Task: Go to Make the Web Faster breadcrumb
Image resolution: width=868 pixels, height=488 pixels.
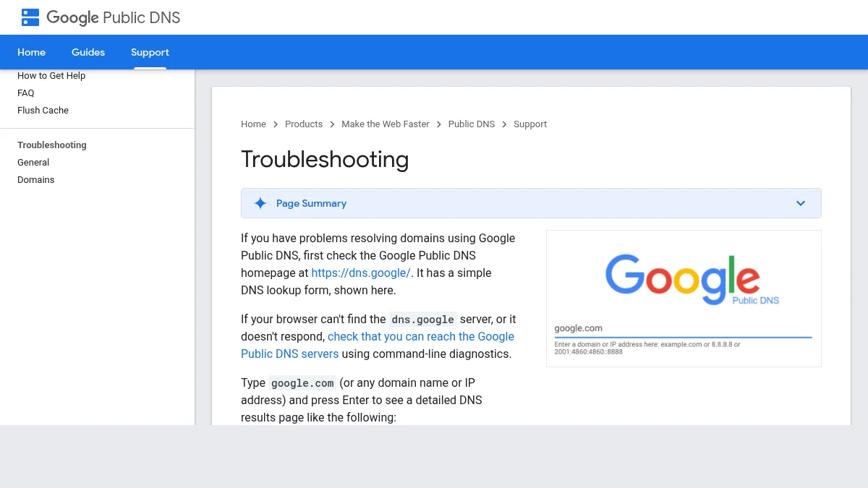Action: (386, 124)
